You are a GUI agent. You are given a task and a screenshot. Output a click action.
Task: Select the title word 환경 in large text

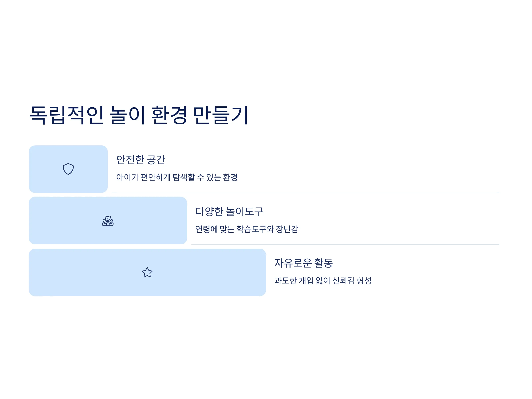click(x=169, y=115)
